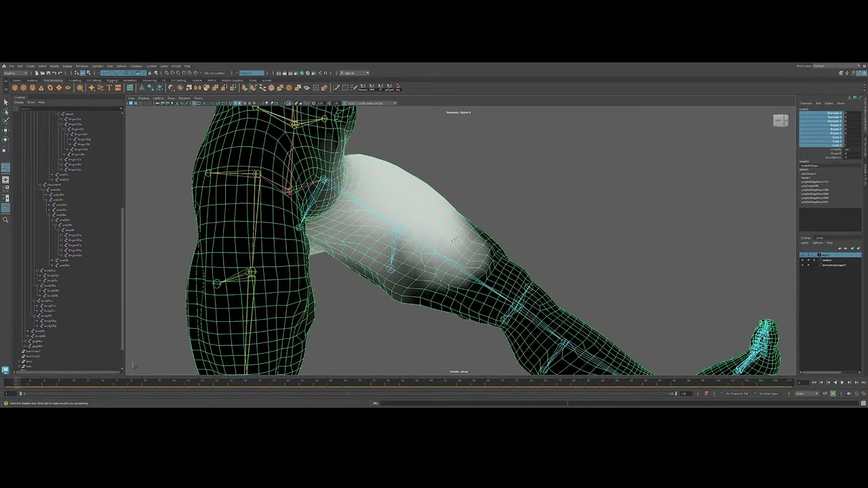Open the viewport color space dropdown
868x488 pixels.
[x=371, y=103]
